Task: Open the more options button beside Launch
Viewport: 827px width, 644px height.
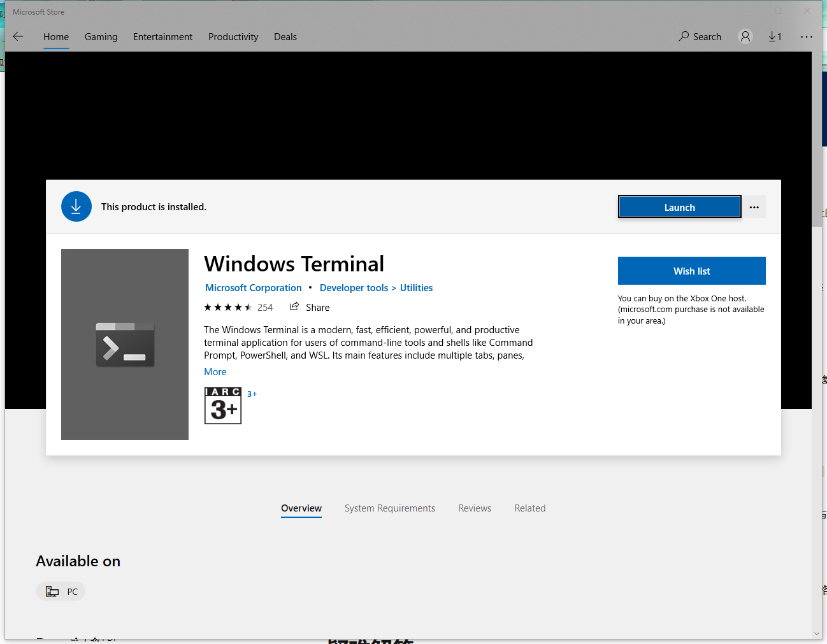Action: [754, 207]
